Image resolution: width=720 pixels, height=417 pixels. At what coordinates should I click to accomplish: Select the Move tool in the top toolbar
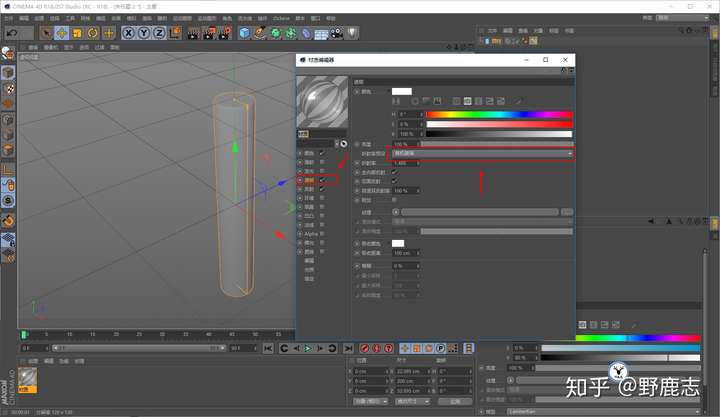click(62, 33)
